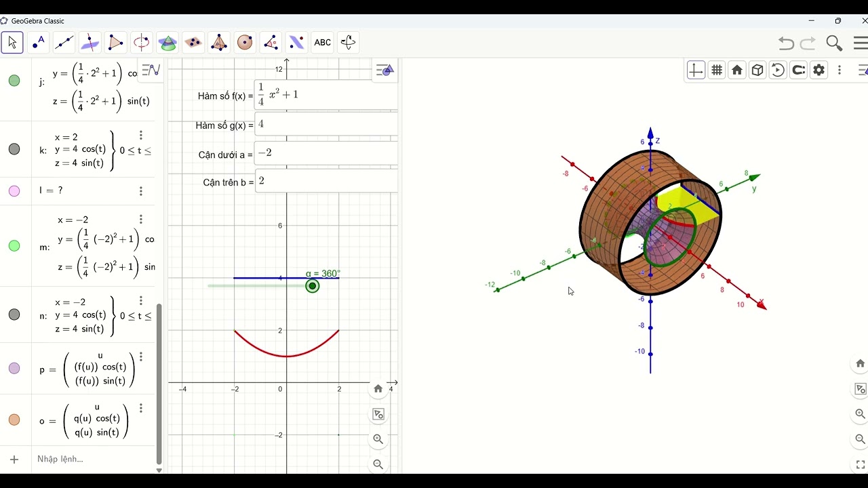The height and width of the screenshot is (488, 868).
Task: Toggle the 2D Graphics style bar
Action: 384,70
